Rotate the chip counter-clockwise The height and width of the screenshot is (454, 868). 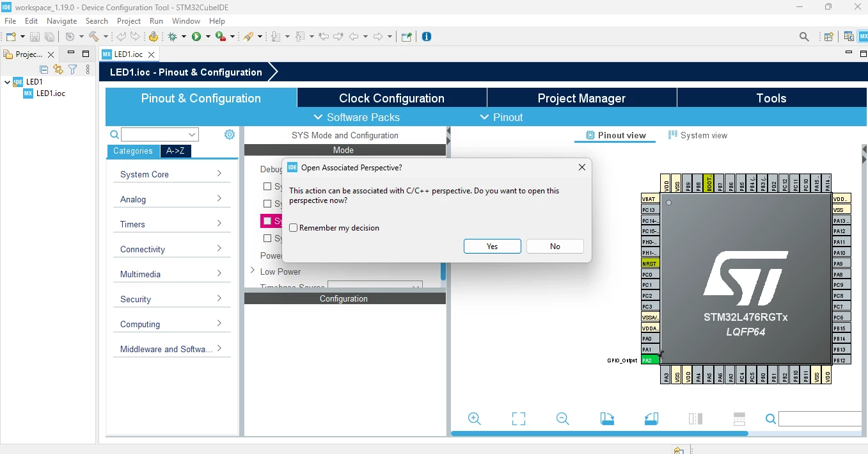(651, 419)
